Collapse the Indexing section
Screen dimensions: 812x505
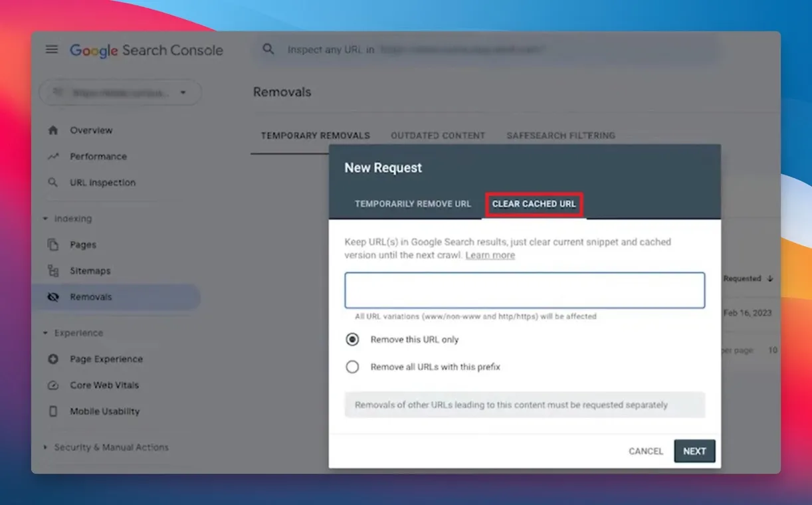(45, 219)
